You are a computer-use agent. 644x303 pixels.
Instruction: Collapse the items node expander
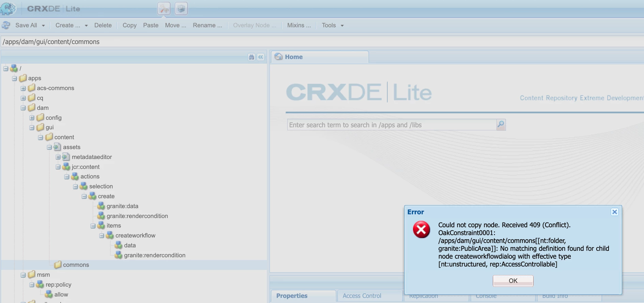[x=93, y=226]
